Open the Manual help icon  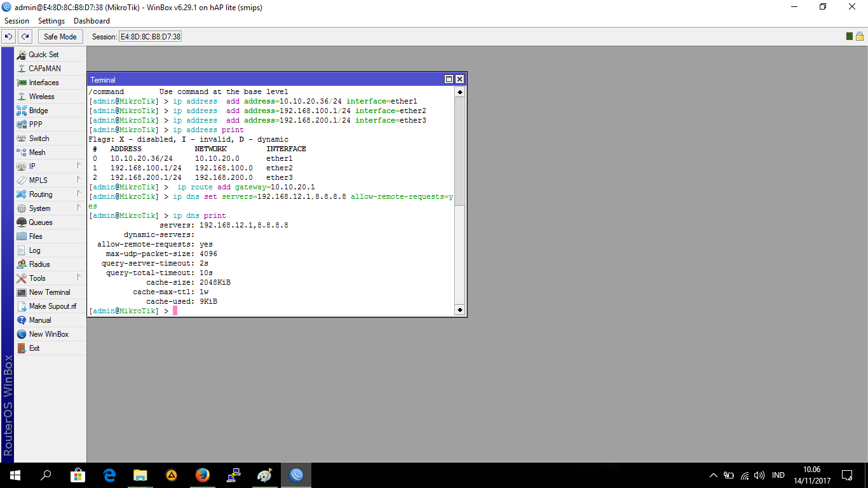[x=22, y=320]
